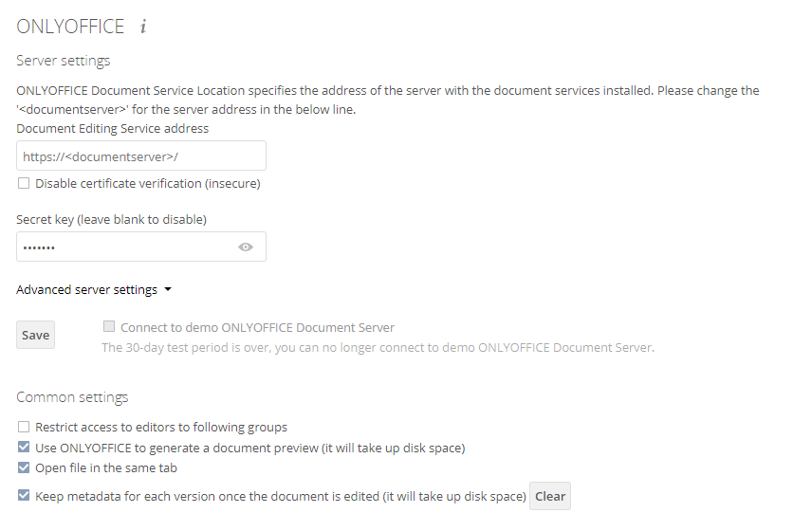Focus the Document Editing Service address field
Image resolution: width=812 pixels, height=531 pixels.
(141, 156)
